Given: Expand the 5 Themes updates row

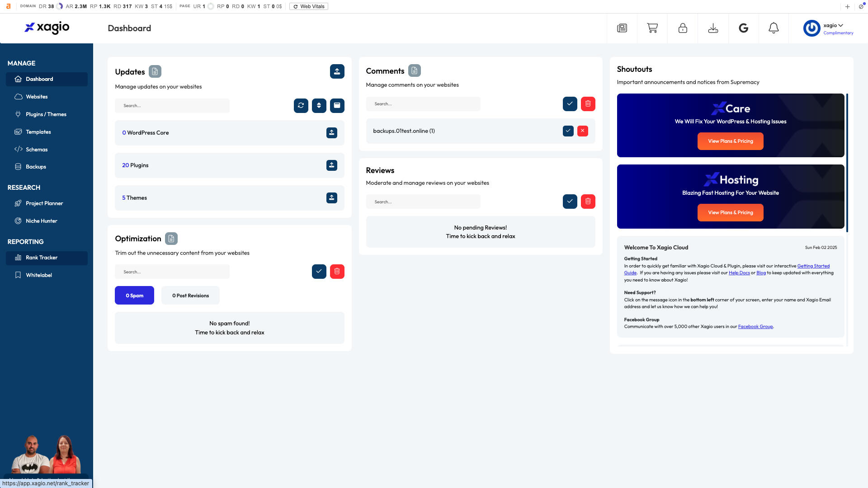Looking at the screenshot, I should pyautogui.click(x=229, y=197).
